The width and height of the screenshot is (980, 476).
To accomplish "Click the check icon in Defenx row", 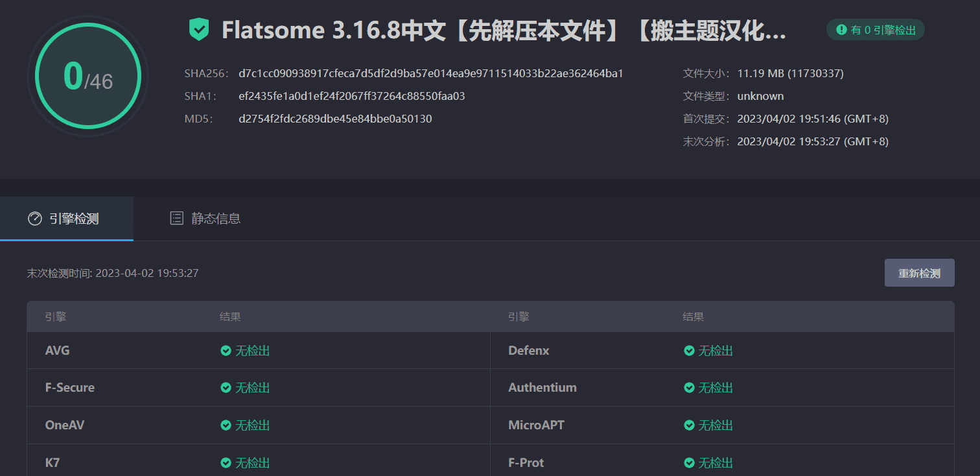I will (690, 351).
